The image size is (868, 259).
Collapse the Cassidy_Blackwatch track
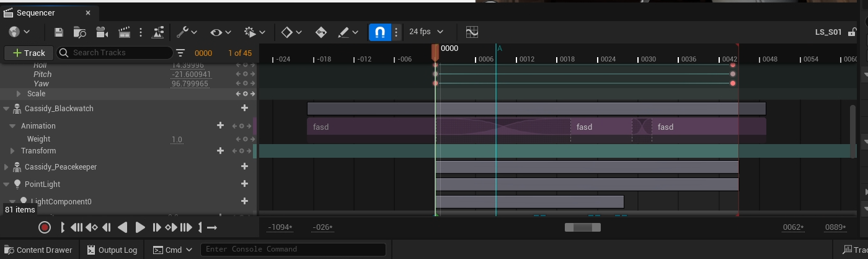pyautogui.click(x=6, y=109)
